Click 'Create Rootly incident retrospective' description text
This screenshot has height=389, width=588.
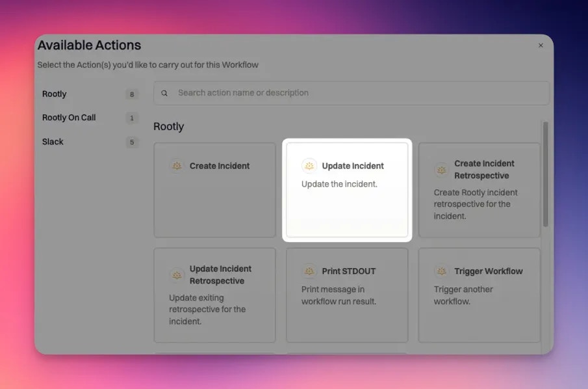pos(476,204)
